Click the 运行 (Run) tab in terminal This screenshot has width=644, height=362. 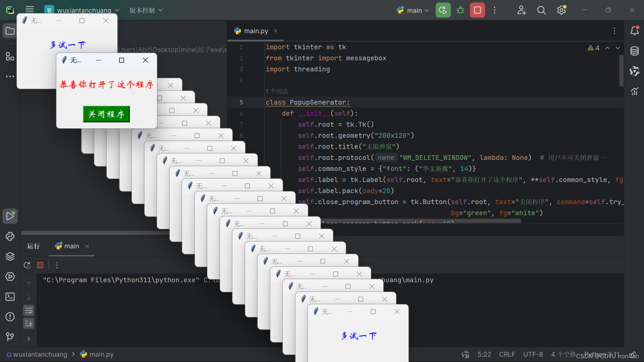(x=33, y=246)
